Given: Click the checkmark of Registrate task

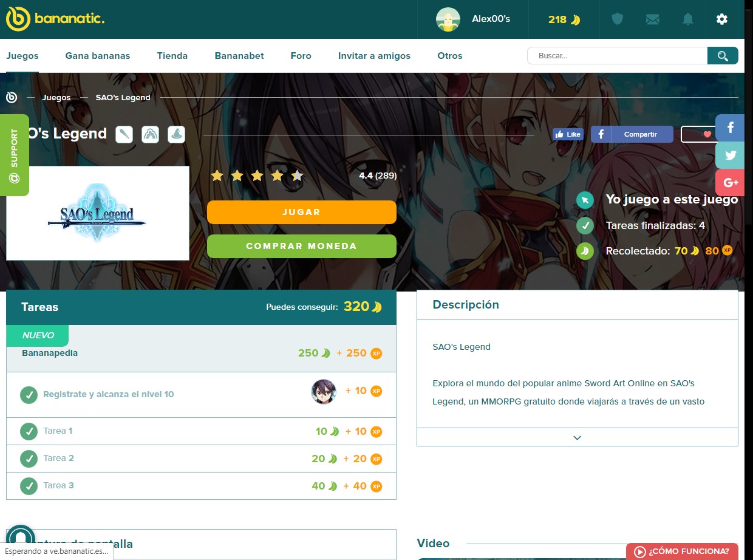Looking at the screenshot, I should coord(29,395).
